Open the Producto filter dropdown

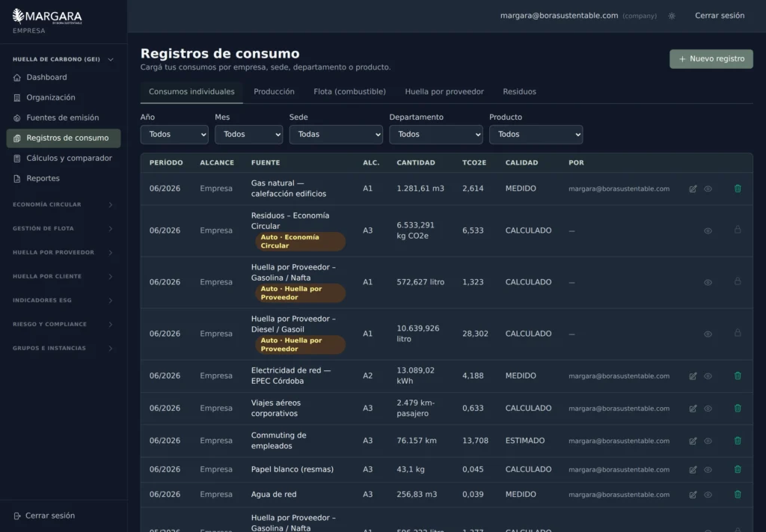pyautogui.click(x=536, y=135)
